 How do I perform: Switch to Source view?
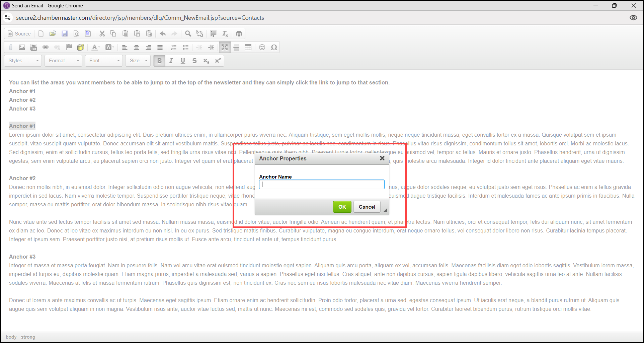pos(19,33)
